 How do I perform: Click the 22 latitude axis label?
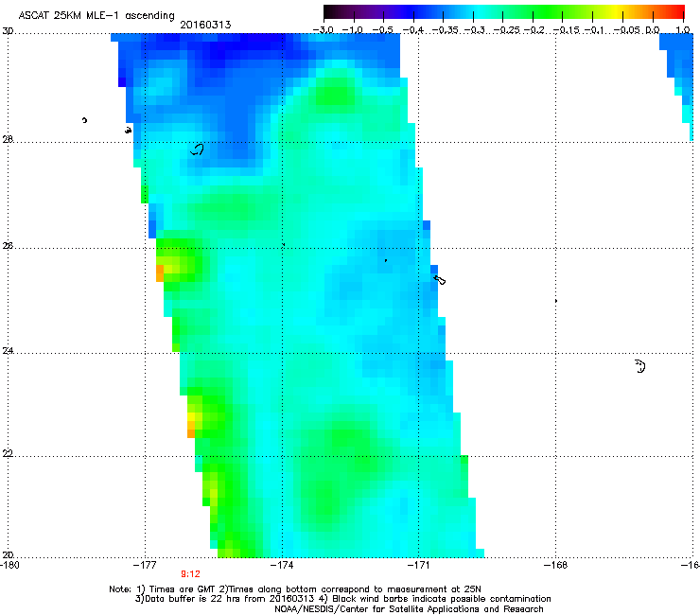point(8,454)
